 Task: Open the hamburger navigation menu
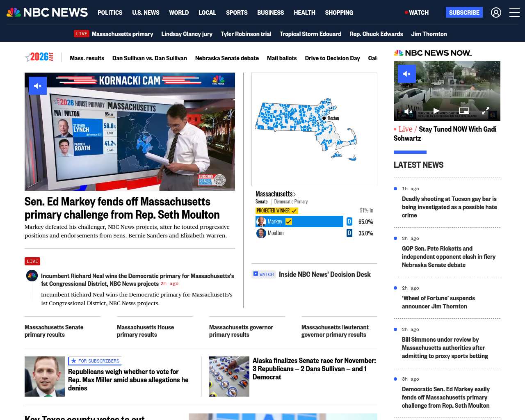pyautogui.click(x=514, y=13)
